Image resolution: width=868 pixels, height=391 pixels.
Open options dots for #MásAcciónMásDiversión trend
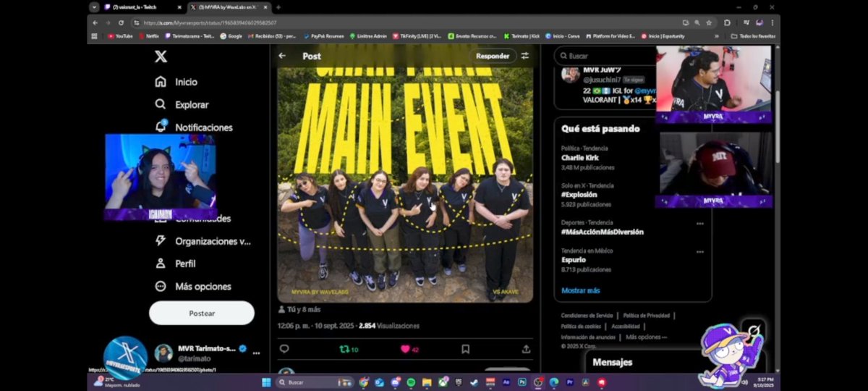pyautogui.click(x=699, y=224)
